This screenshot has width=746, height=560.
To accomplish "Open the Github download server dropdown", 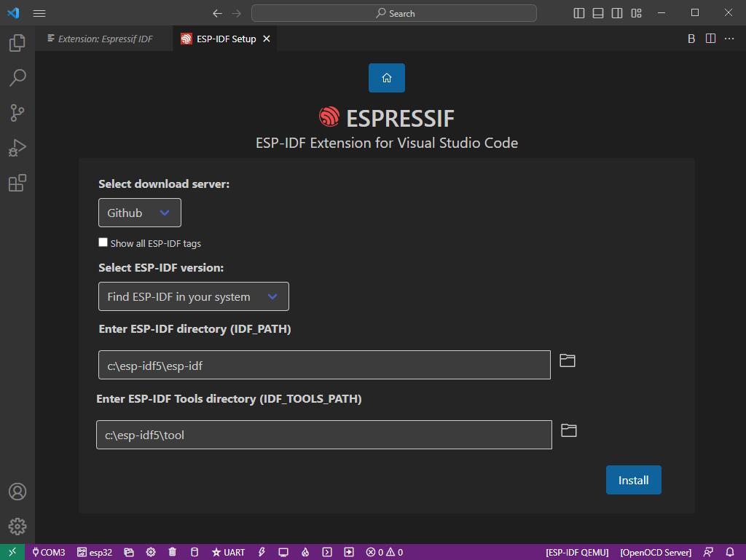I will tap(140, 213).
